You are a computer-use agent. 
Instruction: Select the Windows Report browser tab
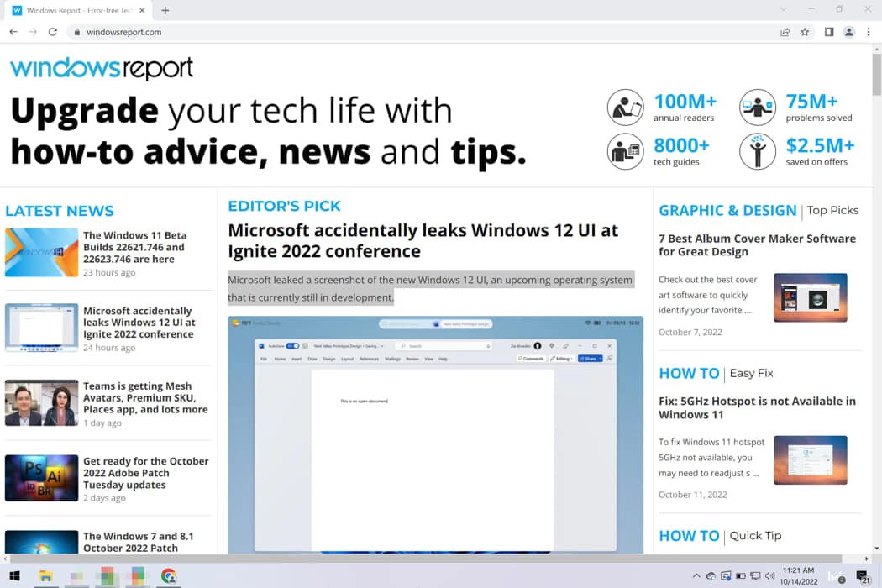pos(79,11)
